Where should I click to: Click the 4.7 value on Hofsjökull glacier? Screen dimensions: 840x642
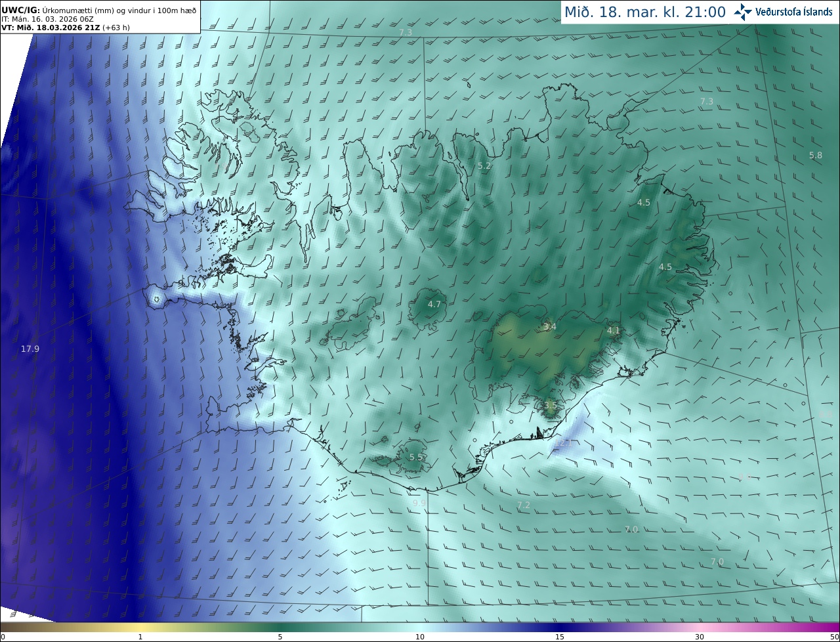434,305
